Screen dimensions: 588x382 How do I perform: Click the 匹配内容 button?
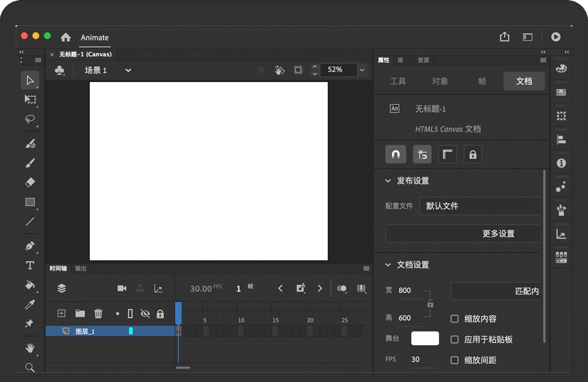click(496, 291)
